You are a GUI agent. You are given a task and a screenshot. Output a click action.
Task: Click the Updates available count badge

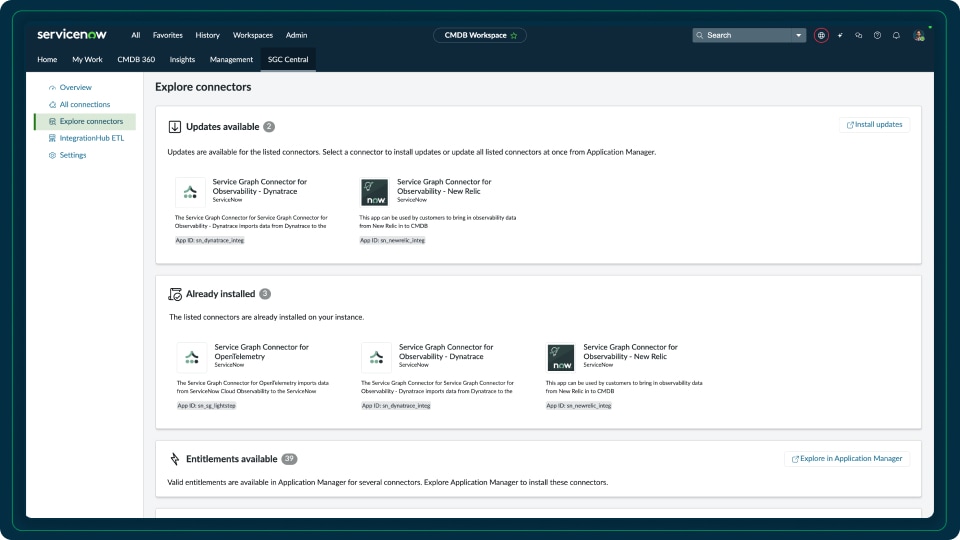pyautogui.click(x=269, y=127)
